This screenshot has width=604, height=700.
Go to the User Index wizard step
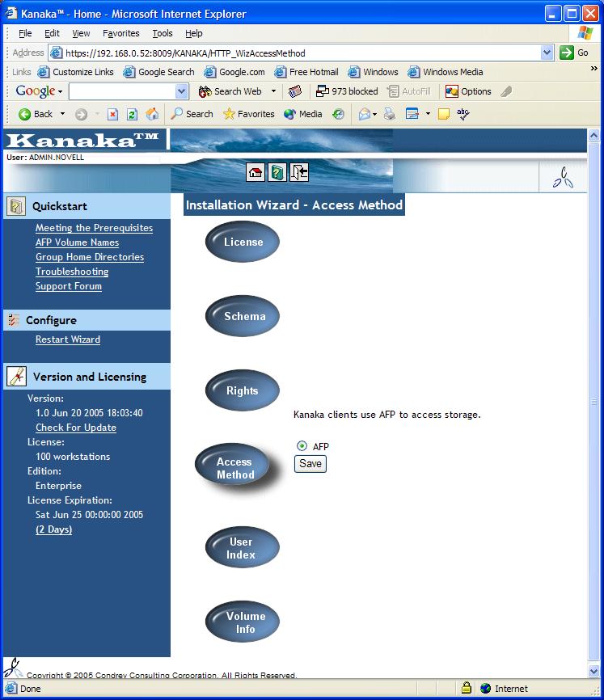coord(243,547)
